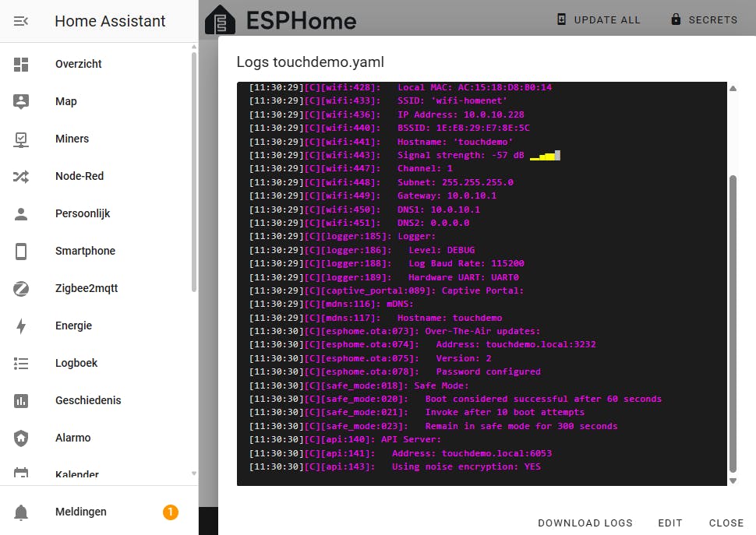The width and height of the screenshot is (756, 535).
Task: Open the Smartphone device icon
Action: pyautogui.click(x=21, y=252)
